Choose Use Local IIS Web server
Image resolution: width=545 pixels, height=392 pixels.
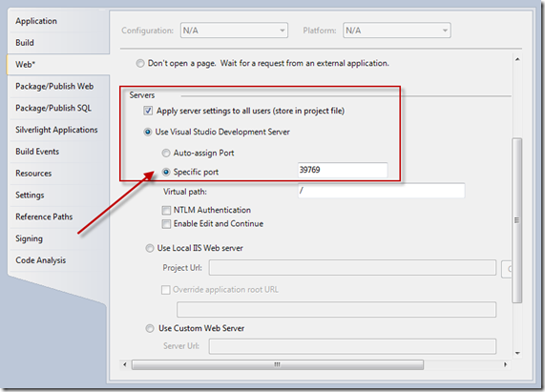(150, 248)
